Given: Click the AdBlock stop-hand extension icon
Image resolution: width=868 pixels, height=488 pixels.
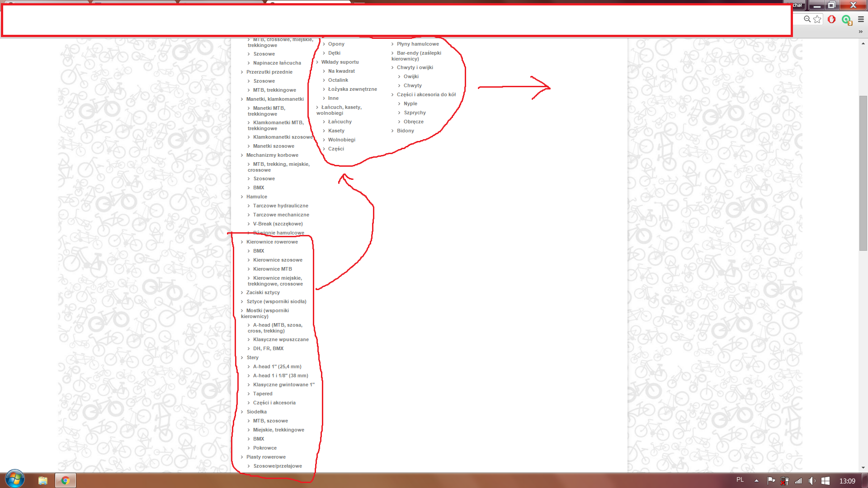Looking at the screenshot, I should 831,19.
